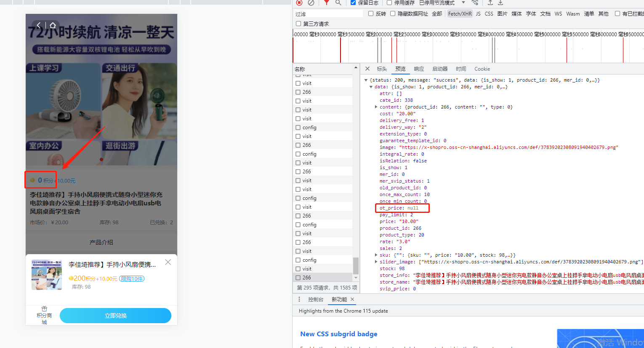Export HAR with download arrow icon
The height and width of the screenshot is (348, 644).
[500, 3]
